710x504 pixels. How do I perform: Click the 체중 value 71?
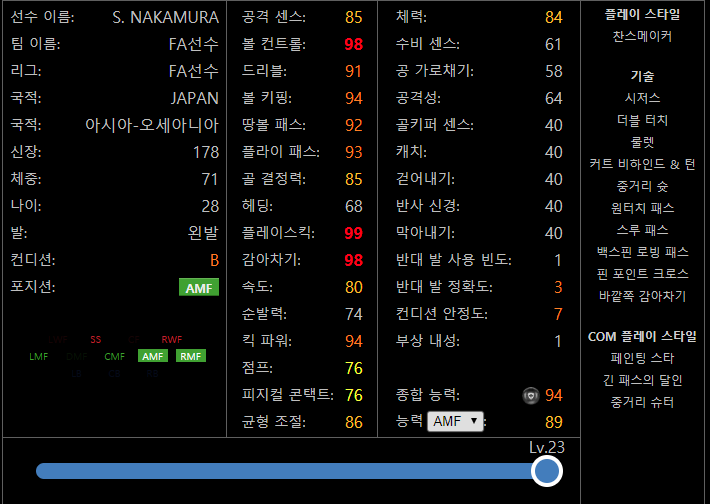[x=210, y=179]
